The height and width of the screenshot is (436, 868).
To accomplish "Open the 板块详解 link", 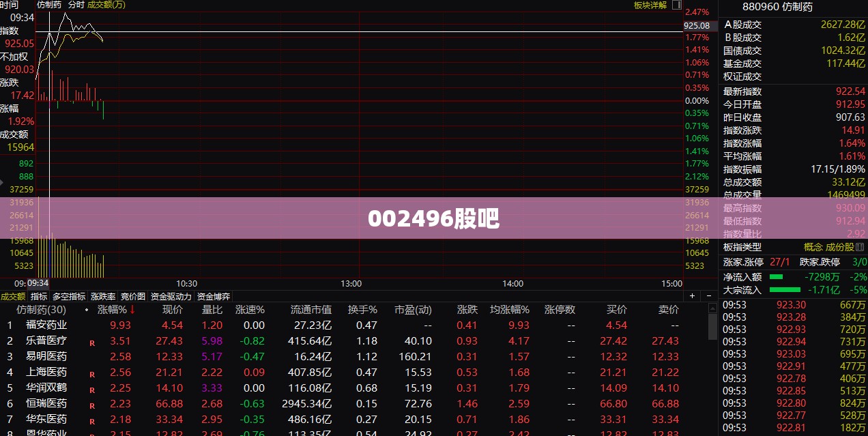I will tap(650, 5).
